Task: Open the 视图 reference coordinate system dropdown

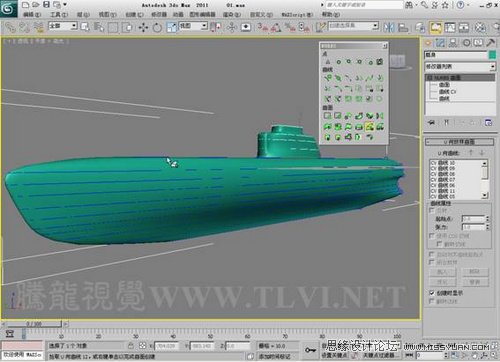Action: click(x=193, y=26)
